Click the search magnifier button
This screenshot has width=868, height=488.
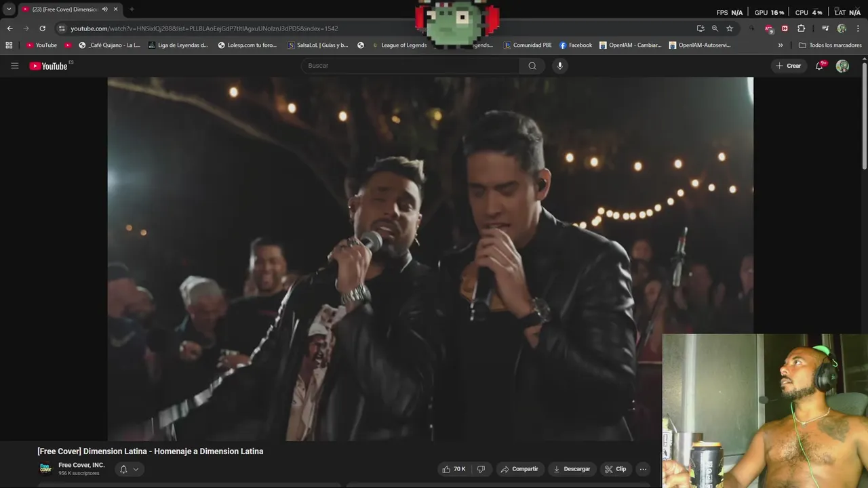532,66
